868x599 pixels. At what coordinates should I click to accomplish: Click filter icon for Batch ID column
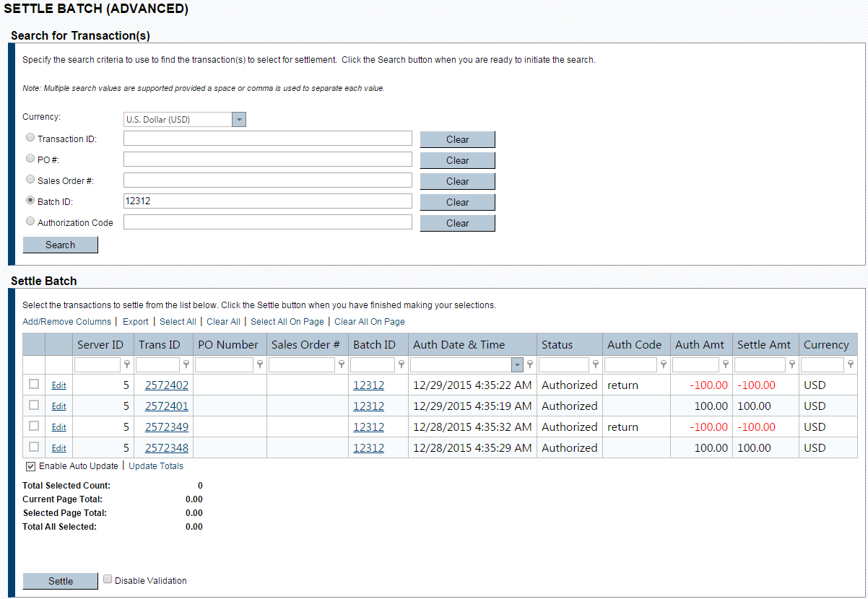[x=402, y=365]
